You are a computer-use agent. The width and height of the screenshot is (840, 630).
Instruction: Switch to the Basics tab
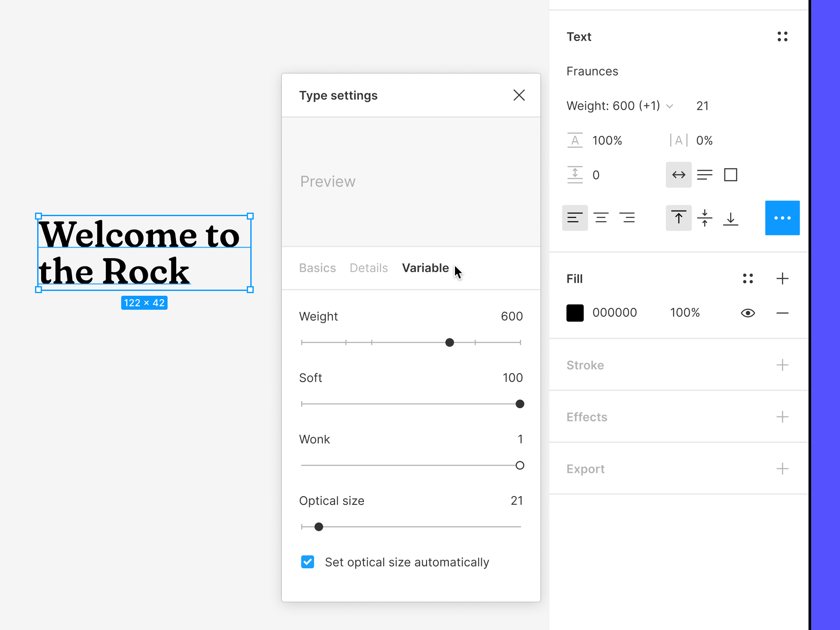[317, 267]
